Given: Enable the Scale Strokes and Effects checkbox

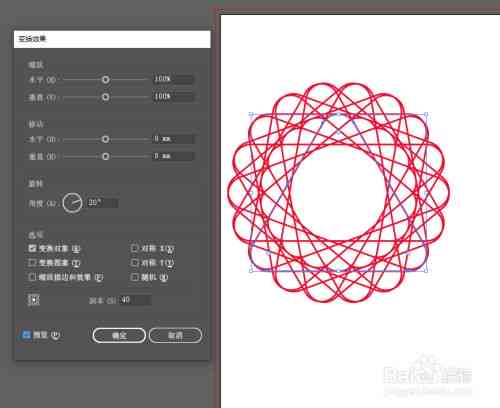Looking at the screenshot, I should tap(32, 277).
